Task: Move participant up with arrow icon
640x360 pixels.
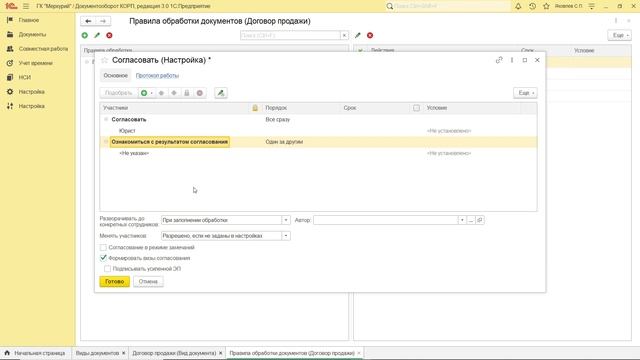Action: click(161, 93)
